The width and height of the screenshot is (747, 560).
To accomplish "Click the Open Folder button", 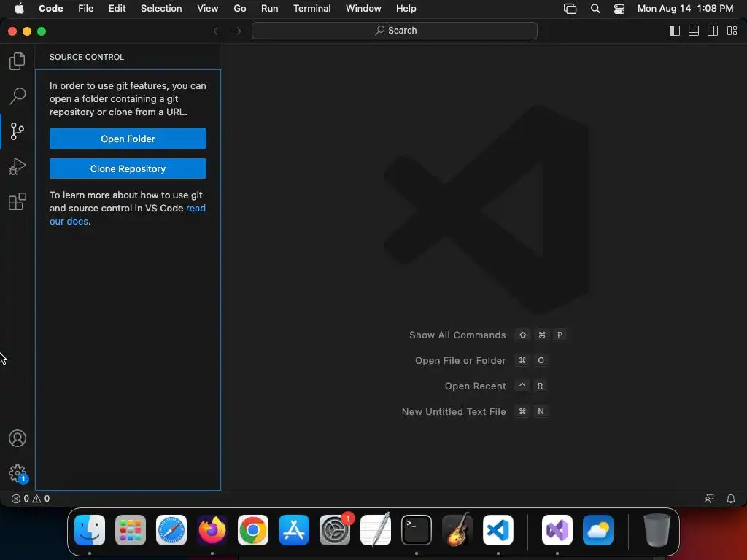I will pyautogui.click(x=128, y=139).
